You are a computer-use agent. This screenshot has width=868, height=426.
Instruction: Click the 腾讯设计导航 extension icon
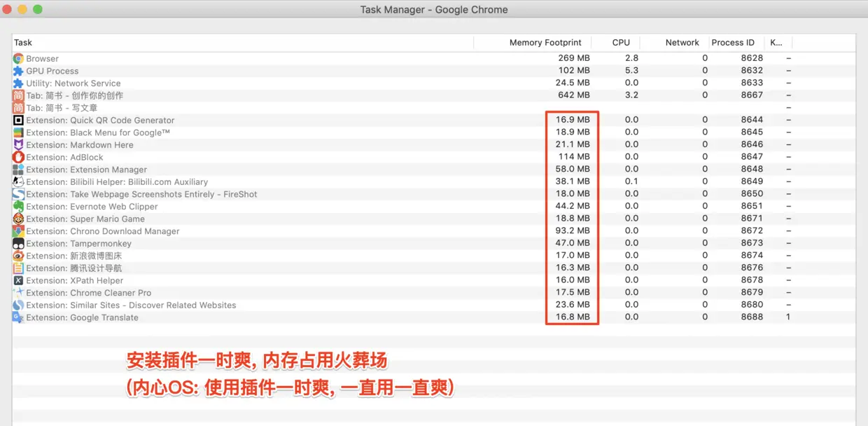coord(18,268)
